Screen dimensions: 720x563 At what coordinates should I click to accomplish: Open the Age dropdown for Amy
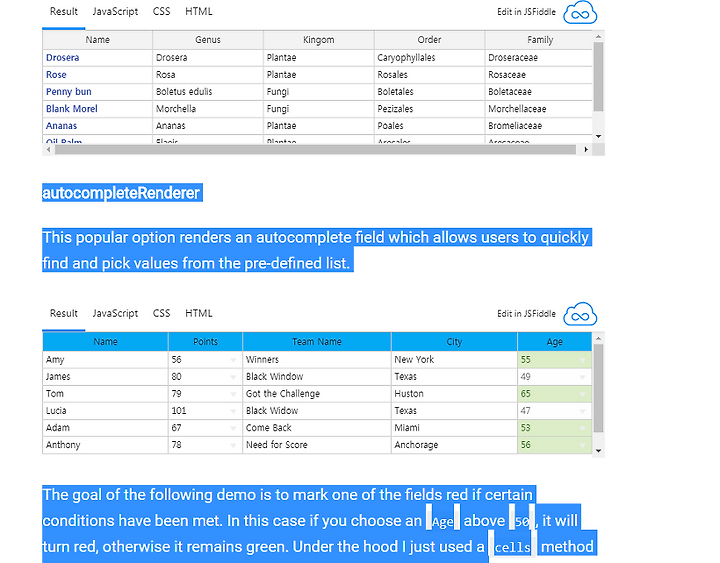[x=583, y=360]
